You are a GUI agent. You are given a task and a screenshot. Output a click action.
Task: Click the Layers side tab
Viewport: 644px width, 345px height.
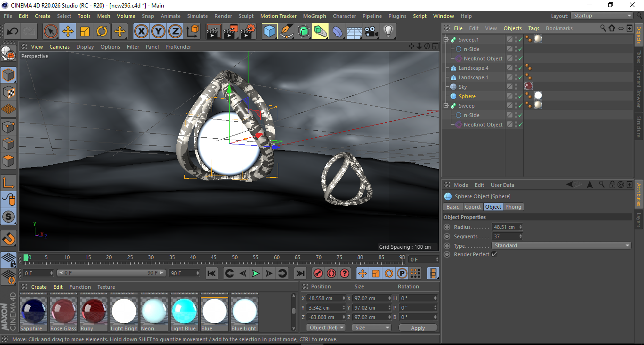pos(639,220)
